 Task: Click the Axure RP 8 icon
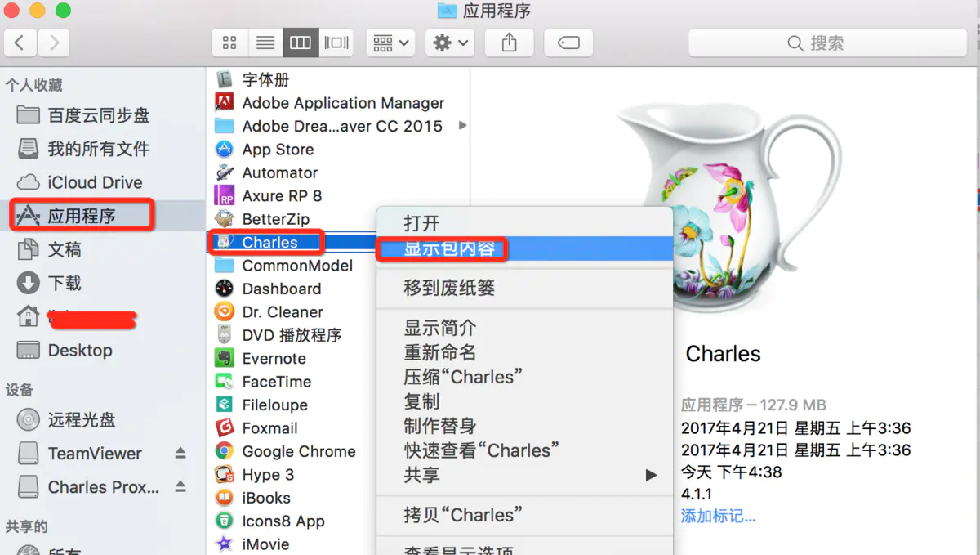[x=224, y=195]
